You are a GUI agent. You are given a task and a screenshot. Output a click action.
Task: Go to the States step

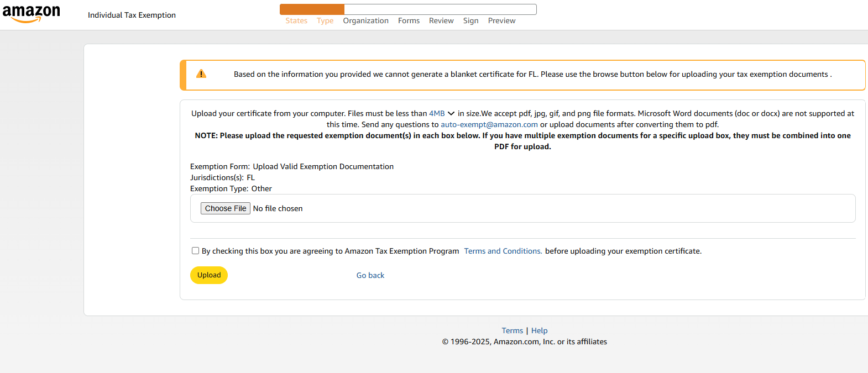pos(296,20)
